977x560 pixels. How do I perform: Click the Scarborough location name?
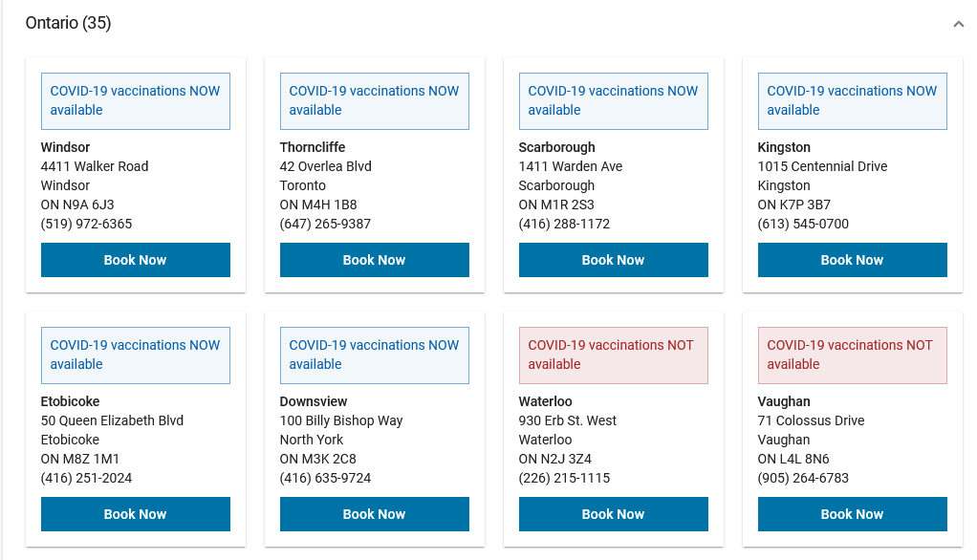coord(556,147)
